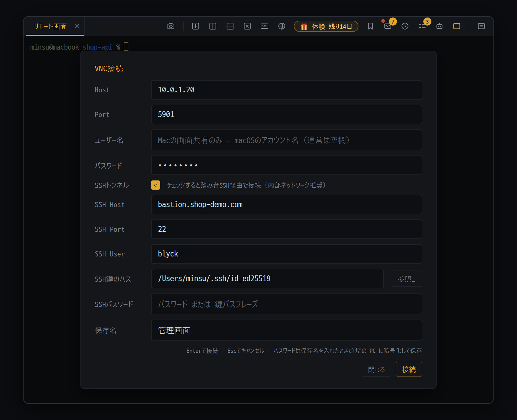Open the notes panel icon at far right
The image size is (517, 420).
[481, 26]
